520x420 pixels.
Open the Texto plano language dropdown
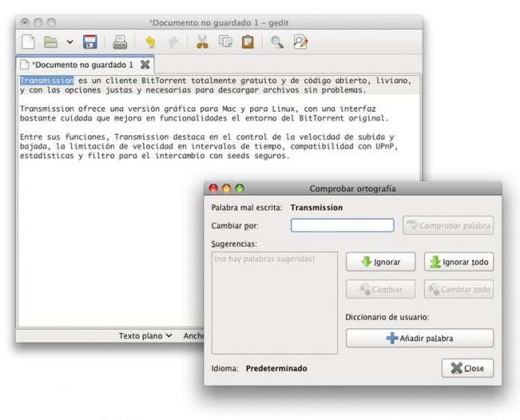(145, 336)
